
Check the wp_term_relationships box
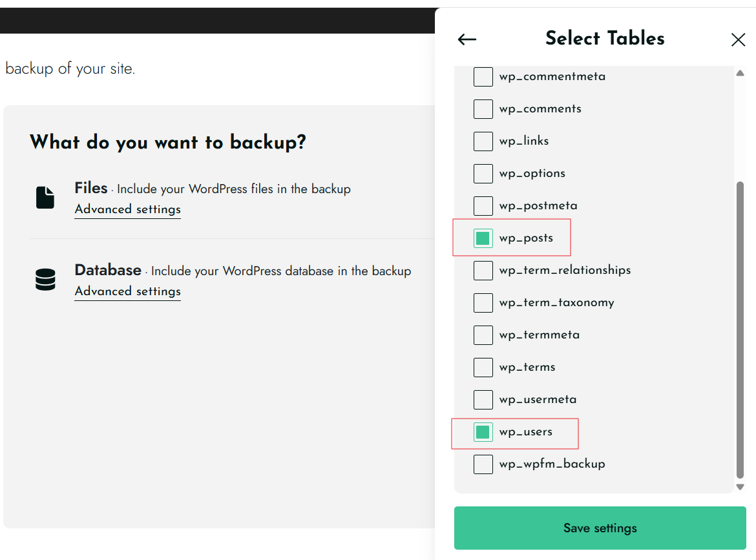[x=483, y=271]
